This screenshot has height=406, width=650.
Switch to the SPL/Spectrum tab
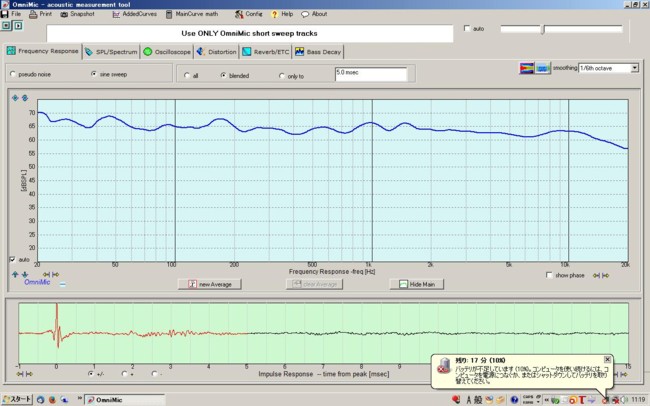coord(111,52)
